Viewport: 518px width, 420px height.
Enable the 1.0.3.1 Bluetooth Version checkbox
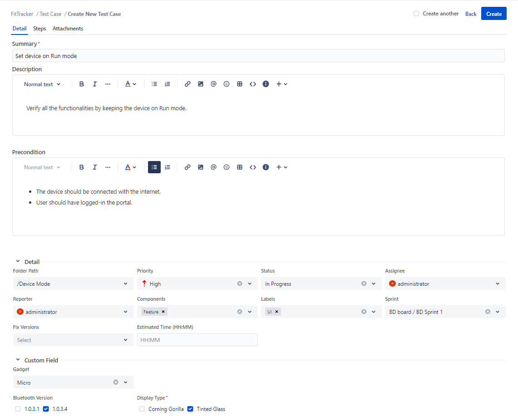click(x=18, y=409)
